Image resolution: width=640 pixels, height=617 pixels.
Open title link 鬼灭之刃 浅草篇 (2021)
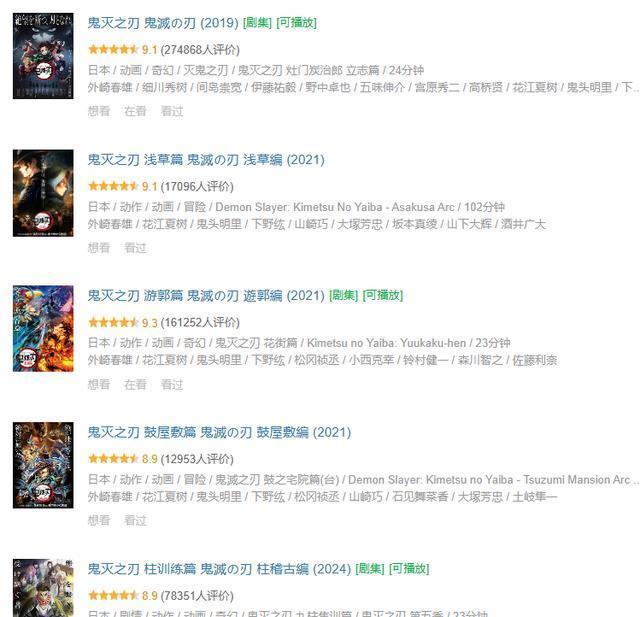point(206,160)
